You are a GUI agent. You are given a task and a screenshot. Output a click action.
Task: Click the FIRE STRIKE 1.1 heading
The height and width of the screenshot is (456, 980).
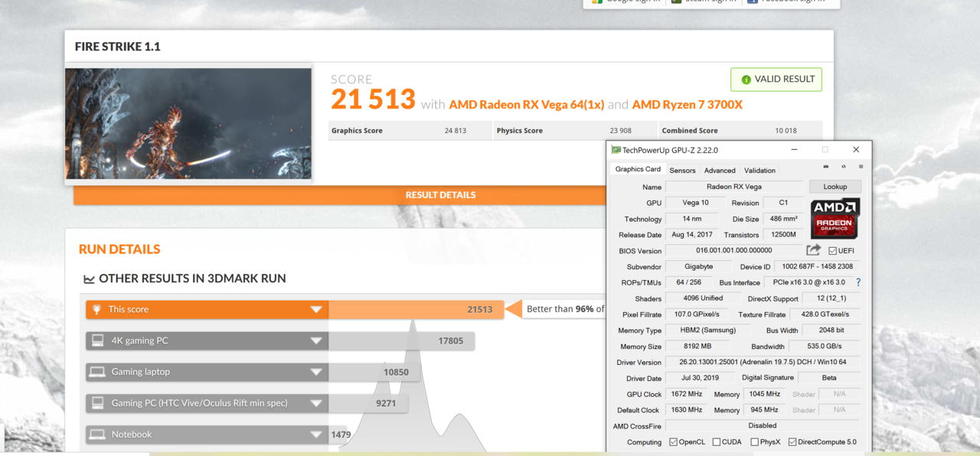(x=117, y=47)
